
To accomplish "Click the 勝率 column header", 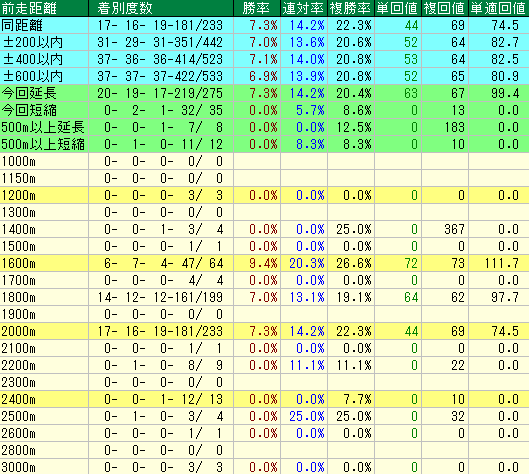I will (x=257, y=8).
